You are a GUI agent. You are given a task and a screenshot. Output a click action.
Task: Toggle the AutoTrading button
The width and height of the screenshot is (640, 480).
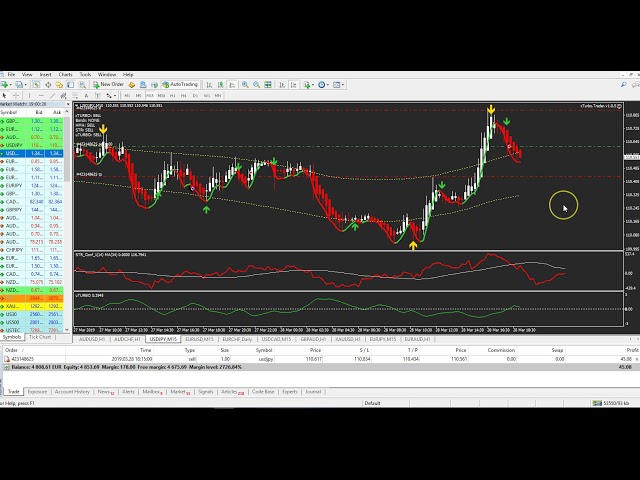[180, 84]
